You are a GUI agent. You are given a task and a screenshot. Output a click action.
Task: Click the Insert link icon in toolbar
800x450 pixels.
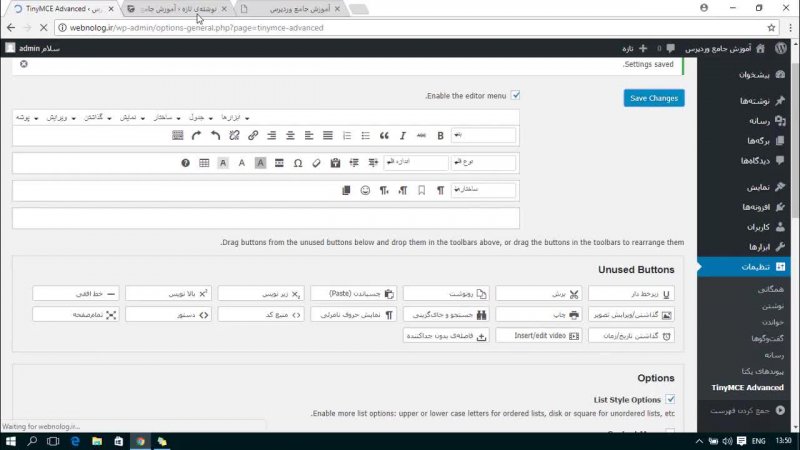coord(253,135)
